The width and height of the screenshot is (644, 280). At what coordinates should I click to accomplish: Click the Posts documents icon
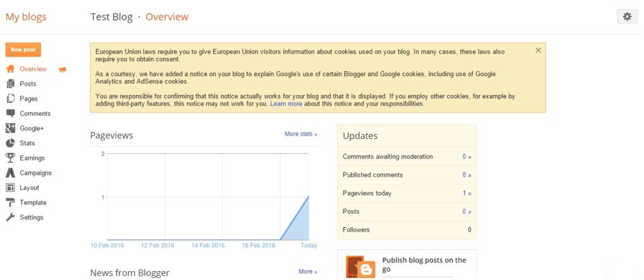10,84
